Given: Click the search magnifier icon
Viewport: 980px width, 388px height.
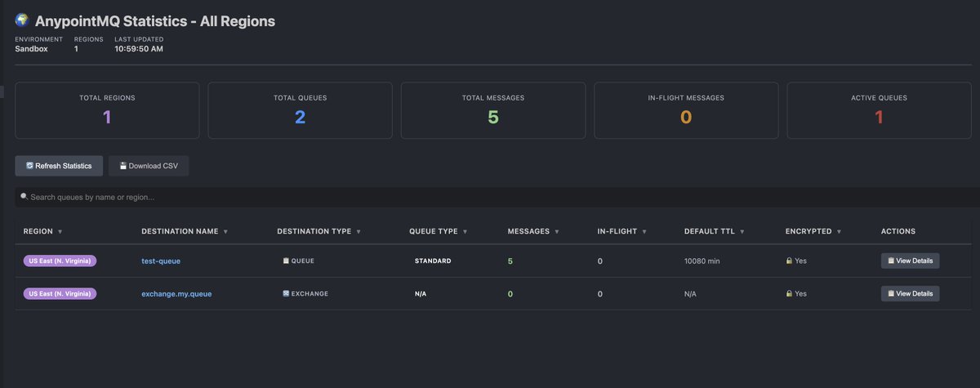Looking at the screenshot, I should point(24,197).
